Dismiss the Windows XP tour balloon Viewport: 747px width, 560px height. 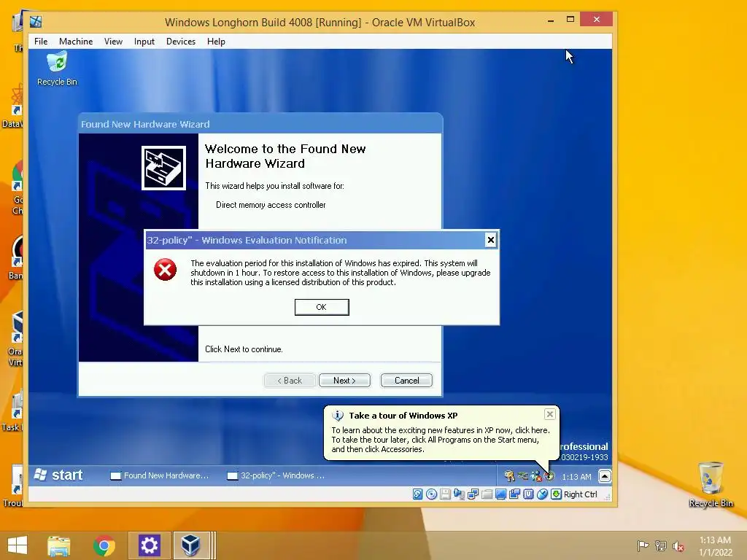[550, 414]
